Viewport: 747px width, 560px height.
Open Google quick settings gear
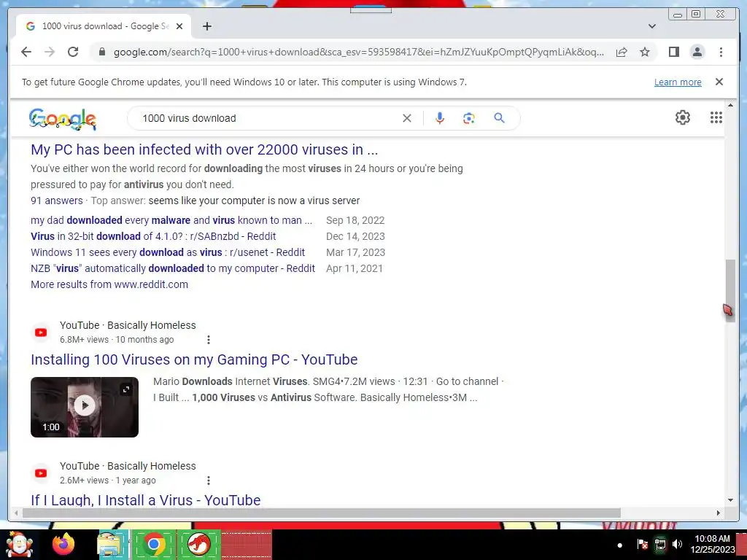point(683,117)
